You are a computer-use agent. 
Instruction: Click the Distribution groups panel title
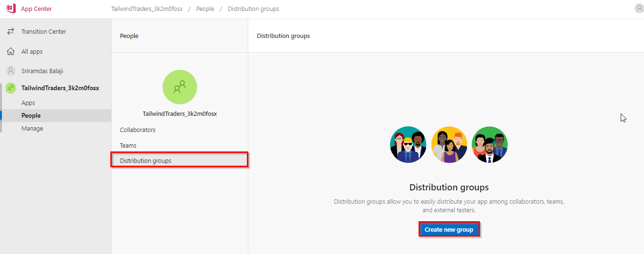pyautogui.click(x=283, y=36)
